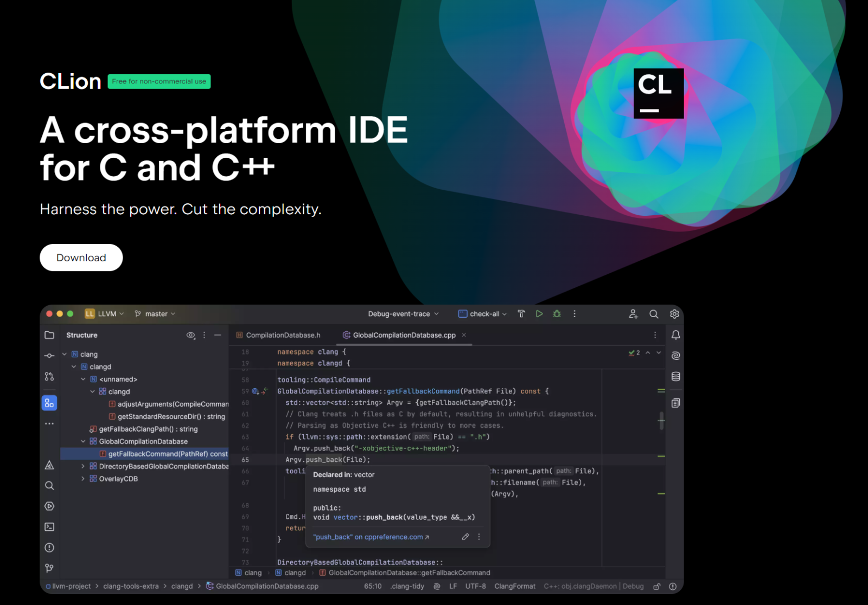Select the GlobalCompilationDatabase.cpp tab

click(403, 335)
